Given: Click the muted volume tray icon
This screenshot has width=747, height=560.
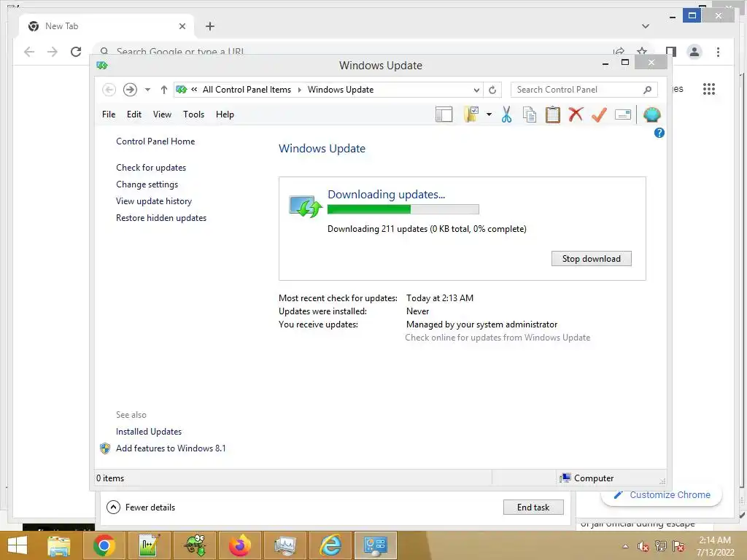Looking at the screenshot, I should click(x=643, y=546).
